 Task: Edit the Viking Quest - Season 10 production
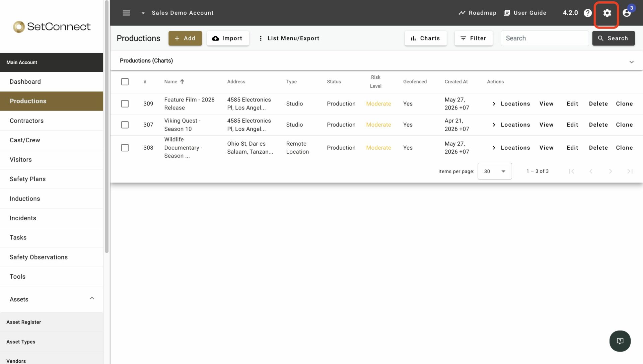(572, 125)
